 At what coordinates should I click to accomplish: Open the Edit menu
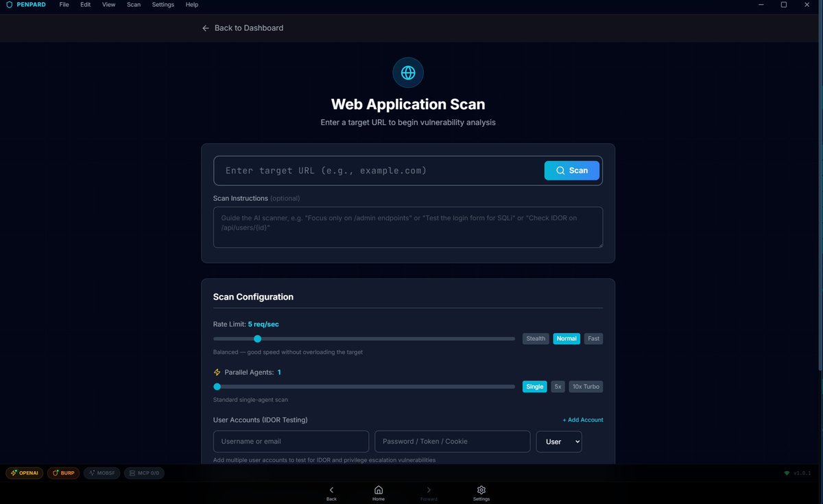[x=86, y=5]
